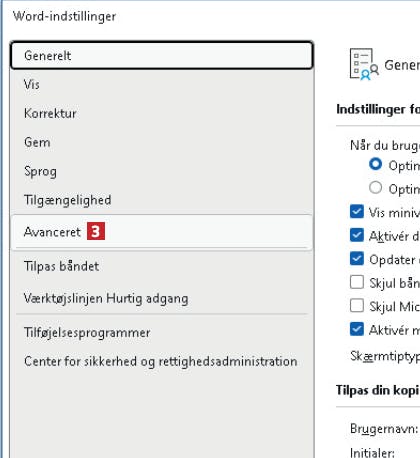Select the first Optimér radio button
Image resolution: width=420 pixels, height=458 pixels.
[376, 164]
